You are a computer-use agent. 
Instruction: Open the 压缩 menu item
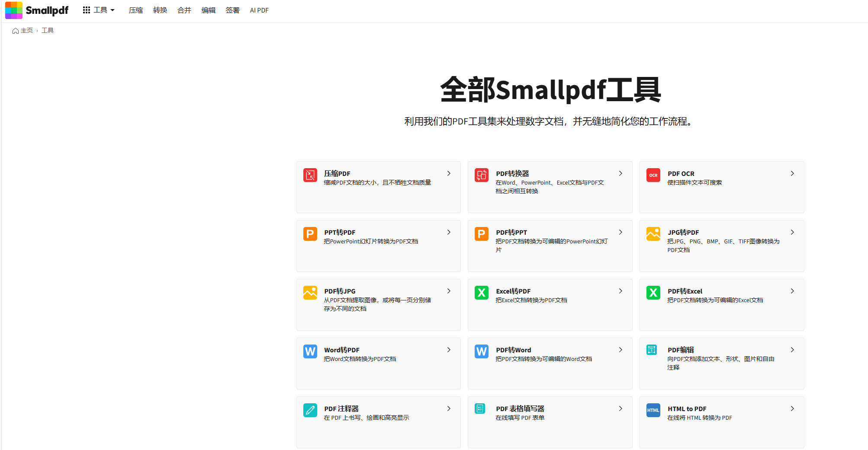136,10
